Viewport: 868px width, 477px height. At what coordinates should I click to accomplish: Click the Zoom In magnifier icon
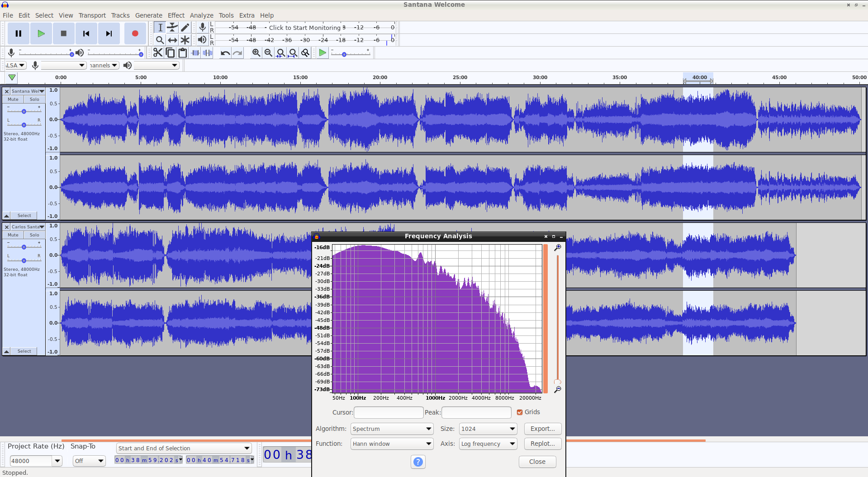click(x=256, y=53)
